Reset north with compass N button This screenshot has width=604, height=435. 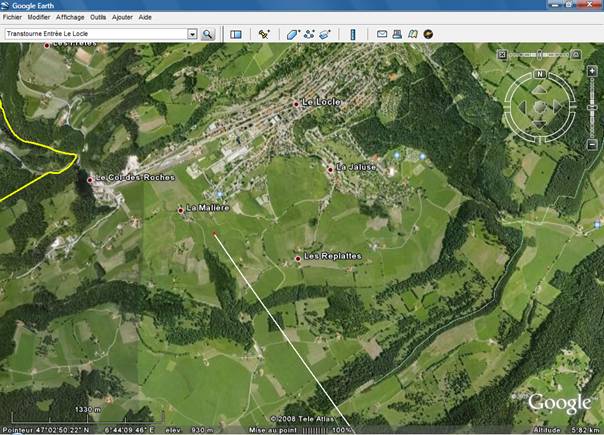[x=539, y=74]
